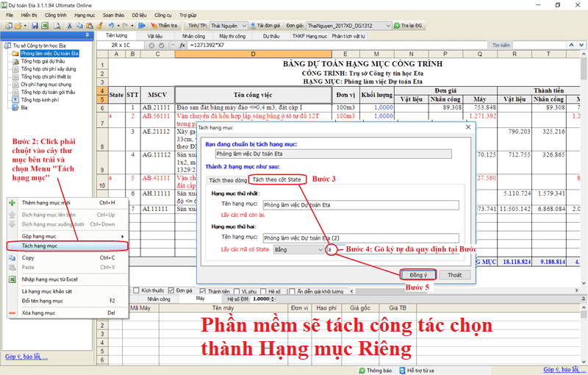Uncheck the Thành tiền checkbox

coord(203,291)
